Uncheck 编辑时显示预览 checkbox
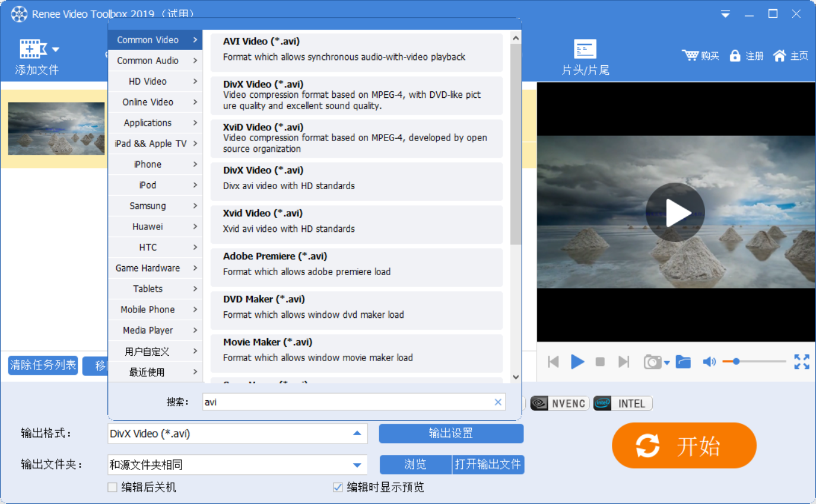Screen dimensions: 816x504 coord(338,487)
